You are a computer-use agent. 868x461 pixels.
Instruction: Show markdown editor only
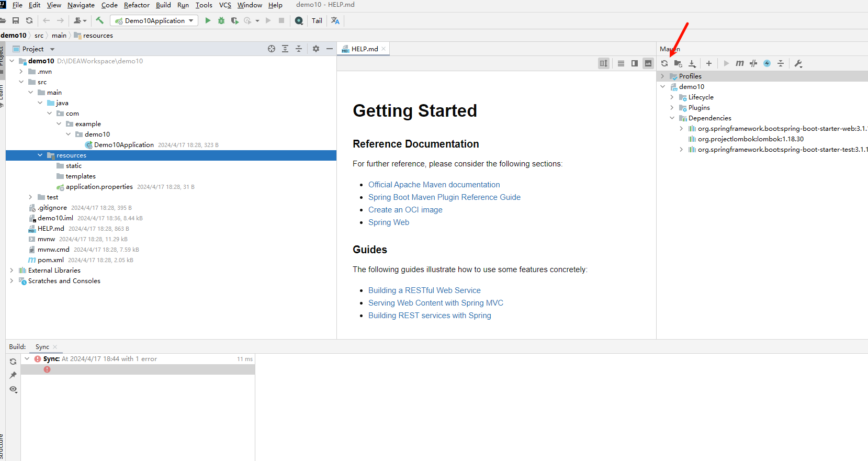point(621,63)
